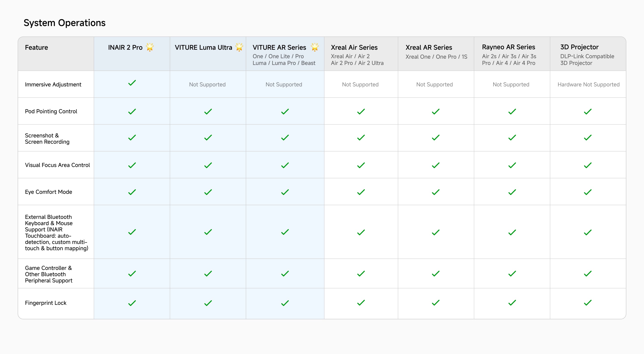Click the star icon next to INAIR 2 Pro
Viewport: 644px width, 354px height.
pos(150,47)
